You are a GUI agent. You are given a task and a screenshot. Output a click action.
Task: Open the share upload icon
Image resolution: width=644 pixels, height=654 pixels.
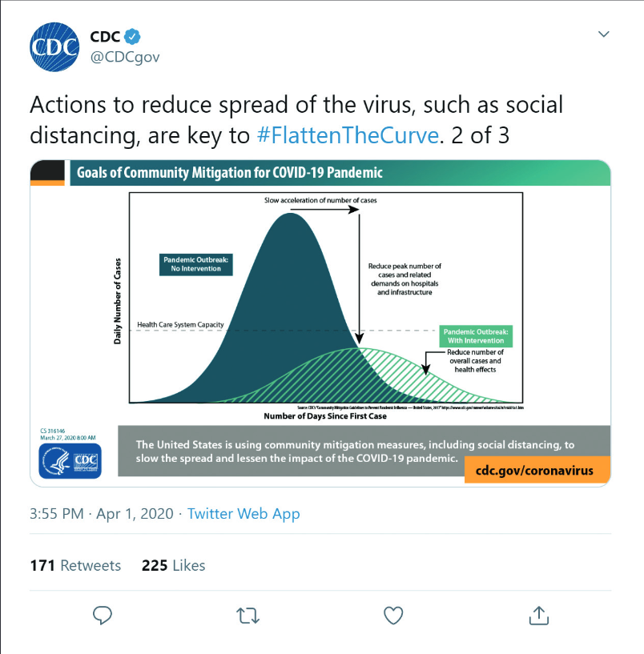pyautogui.click(x=539, y=616)
